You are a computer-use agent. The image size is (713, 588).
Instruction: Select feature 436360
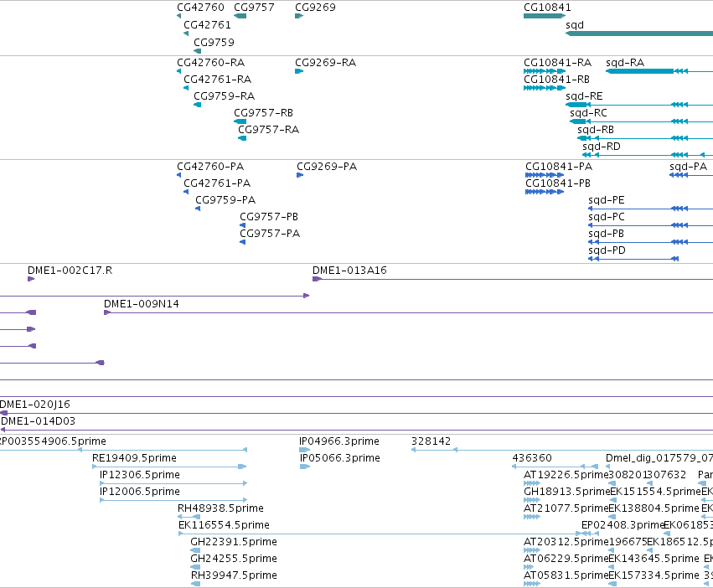[x=532, y=458]
